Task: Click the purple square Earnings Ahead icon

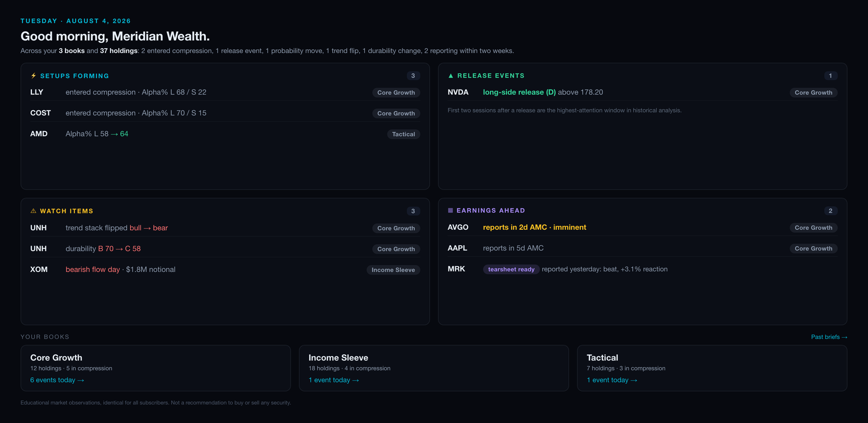Action: point(450,211)
